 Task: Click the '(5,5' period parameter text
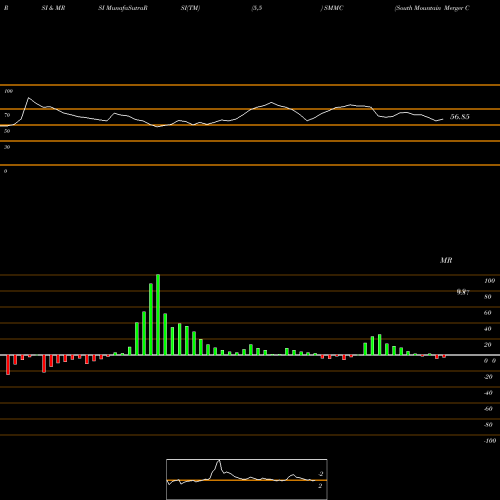point(257,8)
